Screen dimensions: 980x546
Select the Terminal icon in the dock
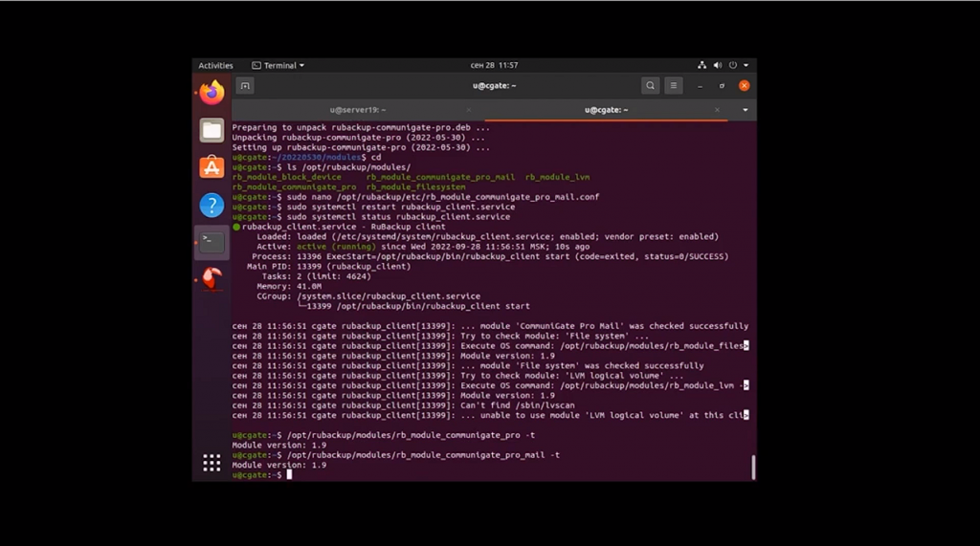tap(212, 242)
